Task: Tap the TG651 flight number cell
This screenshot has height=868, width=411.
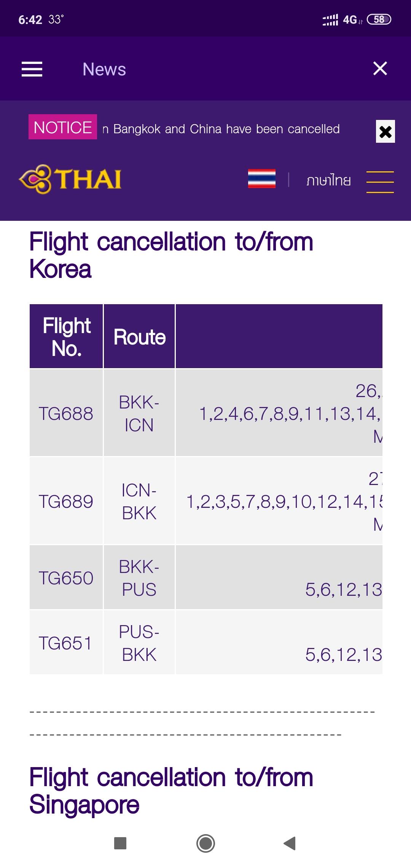Action: (66, 643)
